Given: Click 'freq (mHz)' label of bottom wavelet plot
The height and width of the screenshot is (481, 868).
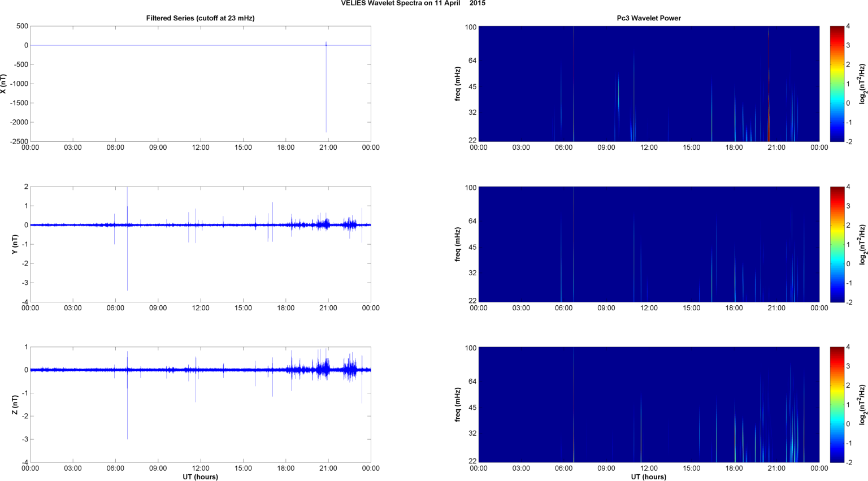Looking at the screenshot, I should (458, 405).
